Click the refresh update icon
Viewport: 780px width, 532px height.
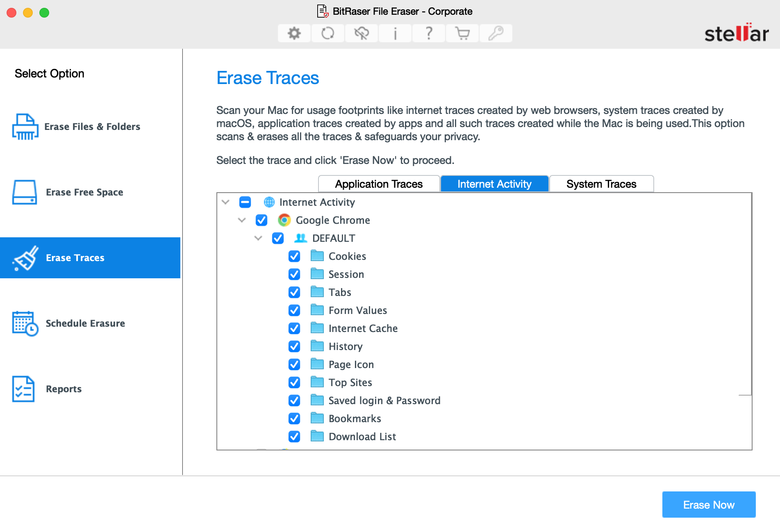328,33
